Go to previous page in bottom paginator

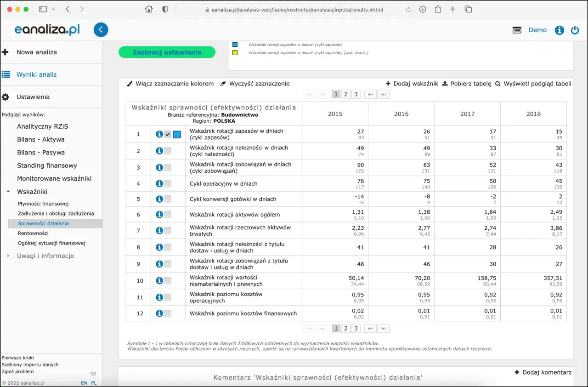pos(323,328)
